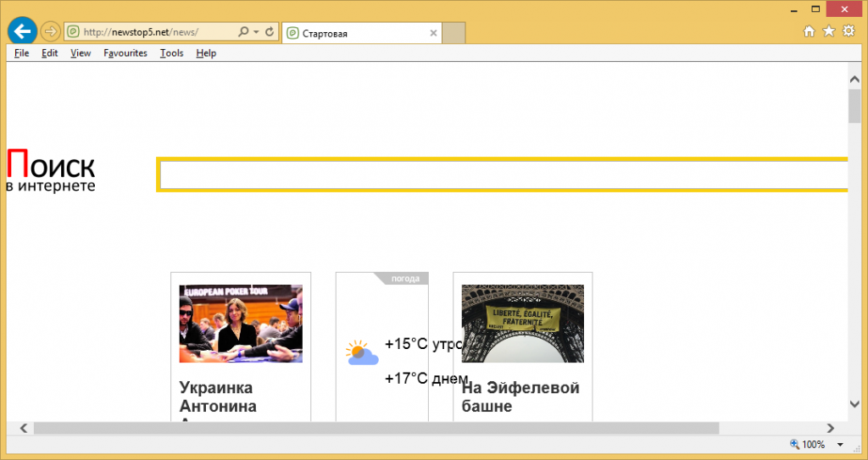Click inside the yellow-bordered search field

click(502, 175)
